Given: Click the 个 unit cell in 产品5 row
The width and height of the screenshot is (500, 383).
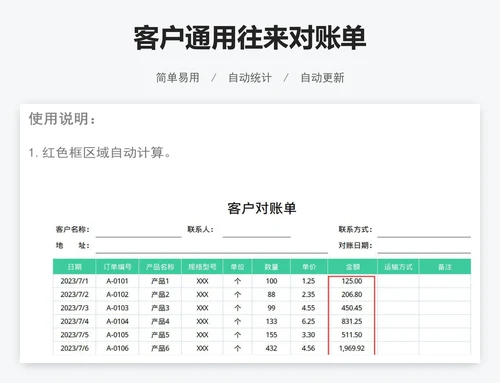Looking at the screenshot, I should click(x=237, y=335).
